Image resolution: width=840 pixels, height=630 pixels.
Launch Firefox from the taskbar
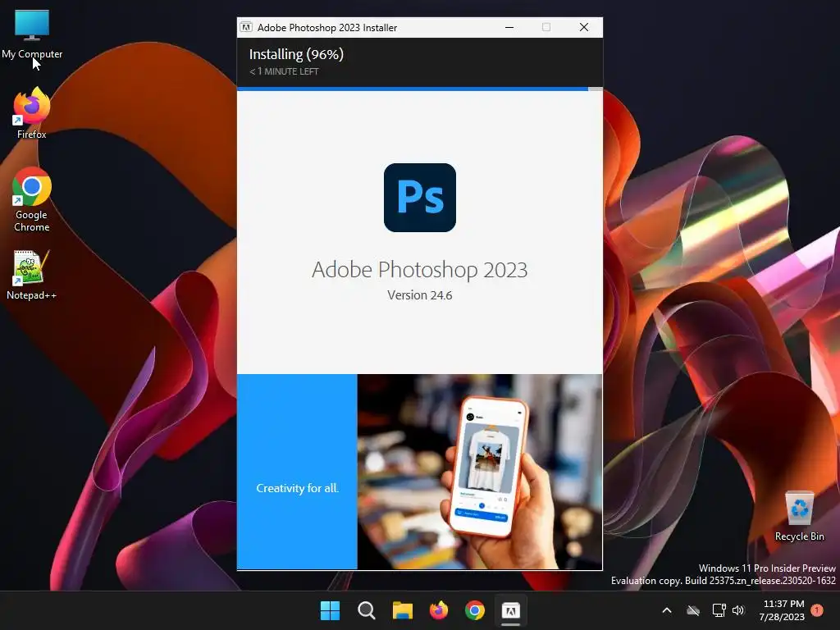[439, 610]
